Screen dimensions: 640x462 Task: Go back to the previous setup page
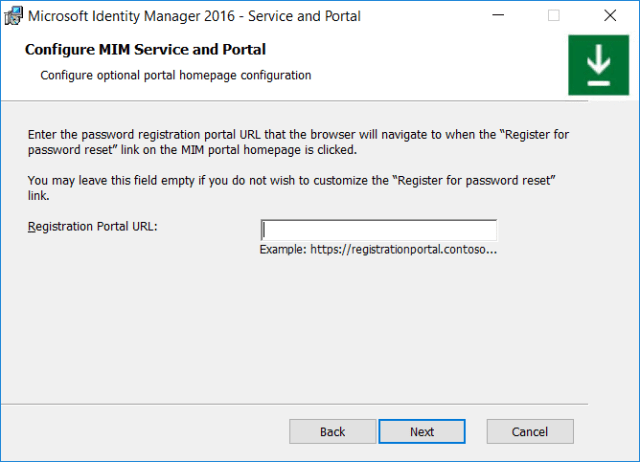point(332,431)
